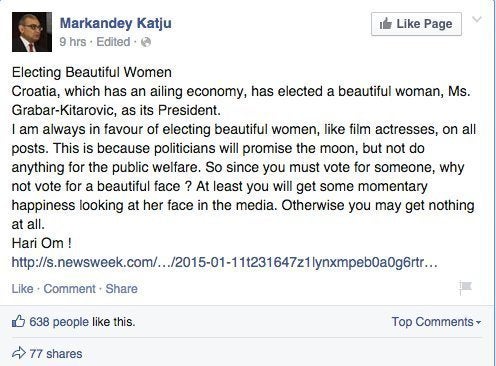Like this post
496x366 pixels.
tap(22, 289)
